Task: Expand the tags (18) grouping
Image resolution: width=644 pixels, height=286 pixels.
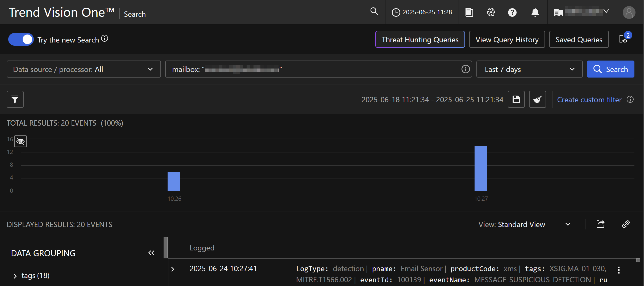Action: click(15, 276)
